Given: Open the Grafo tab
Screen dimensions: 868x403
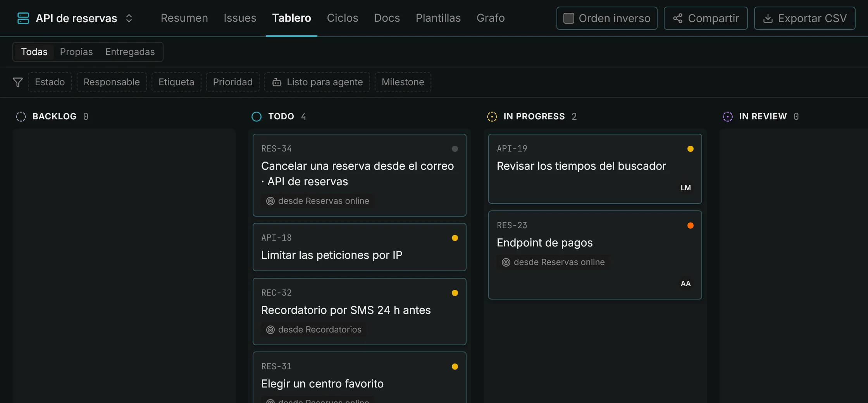Looking at the screenshot, I should pyautogui.click(x=491, y=18).
